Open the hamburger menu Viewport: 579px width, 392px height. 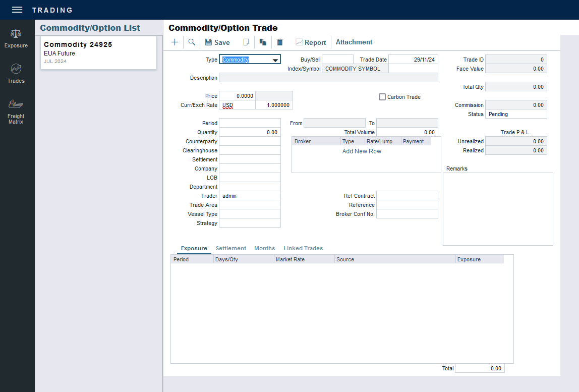click(17, 10)
